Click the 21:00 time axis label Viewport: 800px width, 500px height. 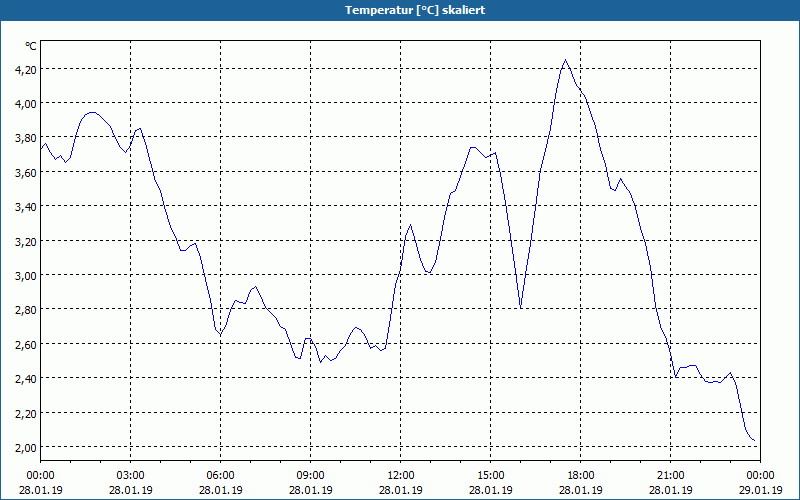670,476
